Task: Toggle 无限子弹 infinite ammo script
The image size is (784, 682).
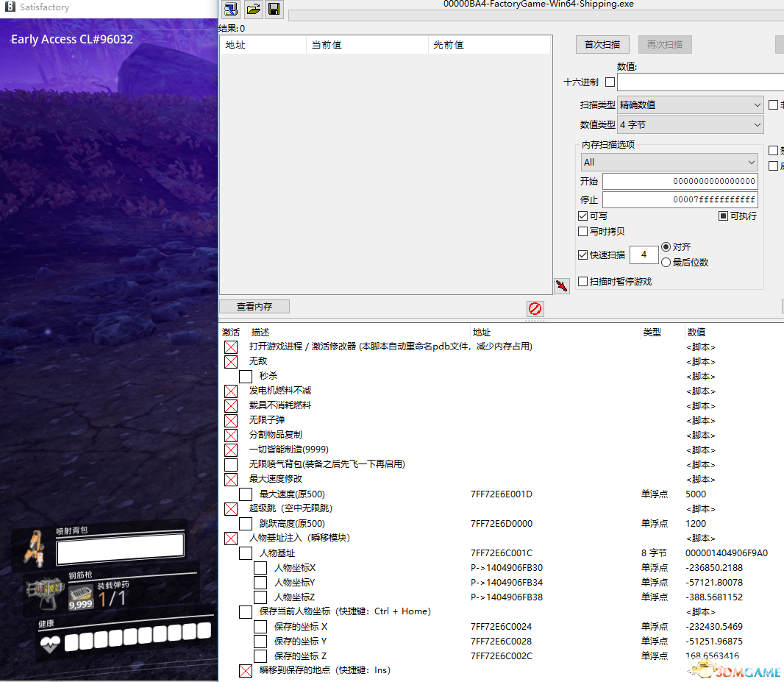Action: (230, 421)
